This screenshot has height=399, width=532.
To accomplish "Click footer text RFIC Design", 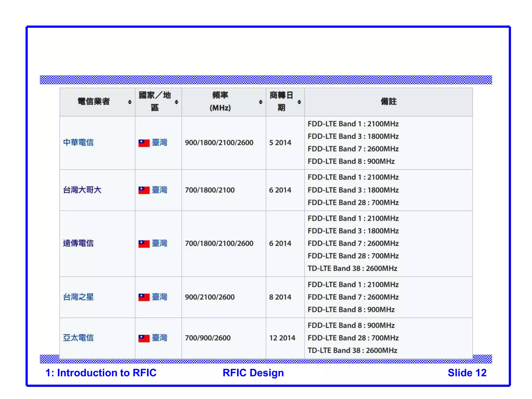I will (253, 373).
